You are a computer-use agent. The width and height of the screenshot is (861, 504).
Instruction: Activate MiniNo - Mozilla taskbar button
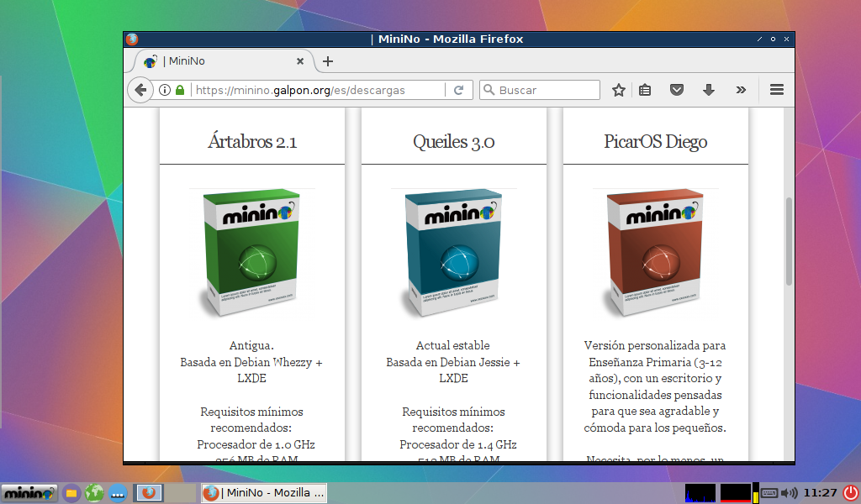coord(264,493)
